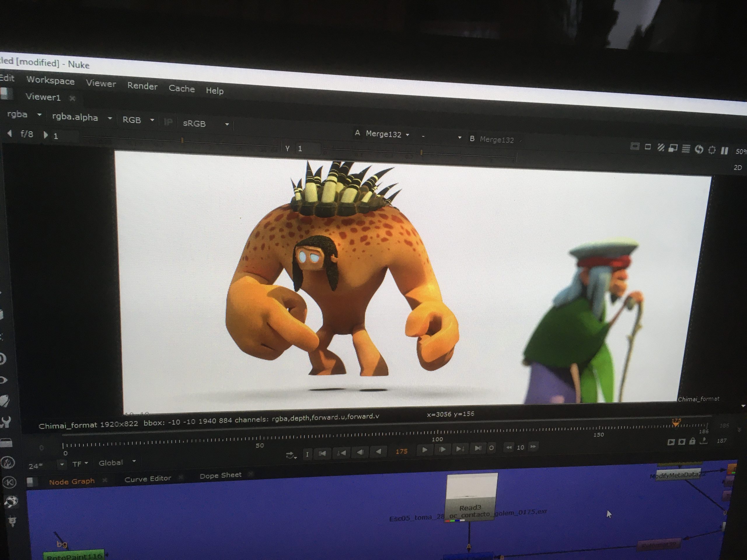Open the Help menu
The width and height of the screenshot is (747, 560).
[215, 90]
